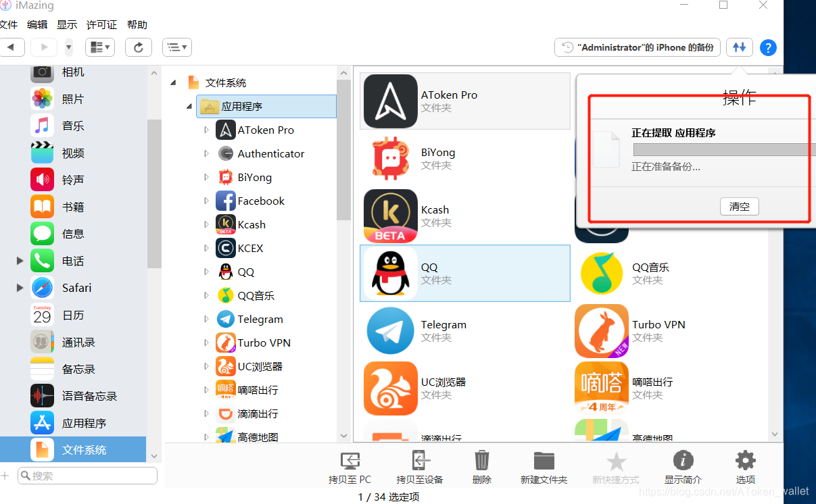Expand the Telegram tree node

(206, 319)
